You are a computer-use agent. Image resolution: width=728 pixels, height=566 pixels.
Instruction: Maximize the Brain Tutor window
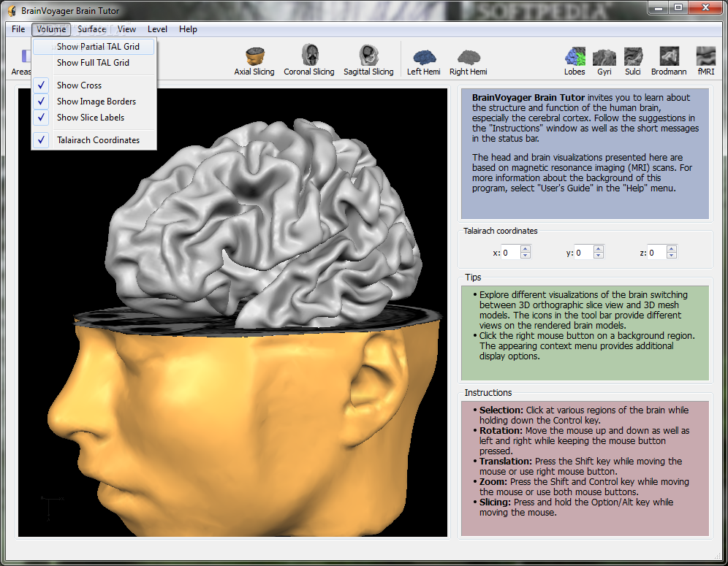pos(678,8)
